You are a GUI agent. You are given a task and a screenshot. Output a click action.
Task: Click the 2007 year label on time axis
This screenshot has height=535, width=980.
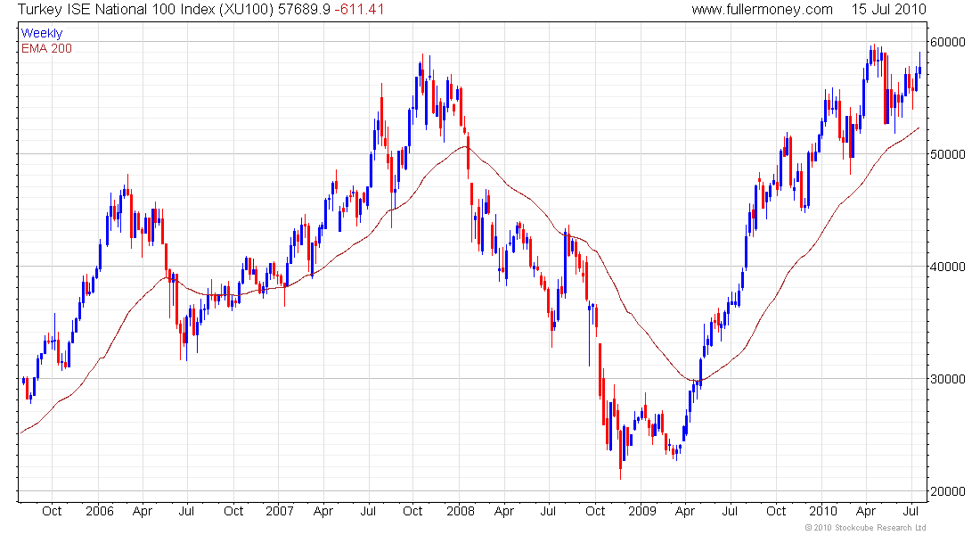coord(280,511)
